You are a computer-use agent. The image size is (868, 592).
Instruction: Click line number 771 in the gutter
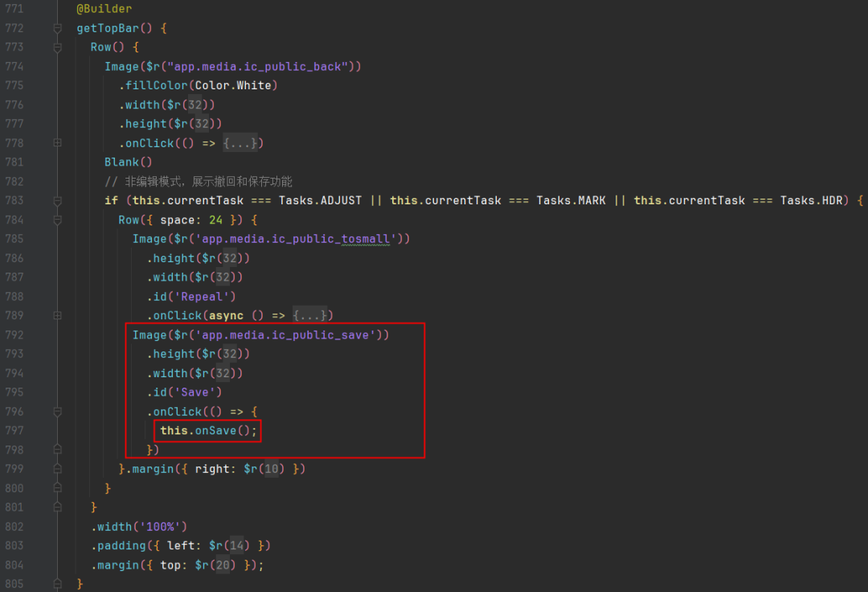click(x=14, y=9)
